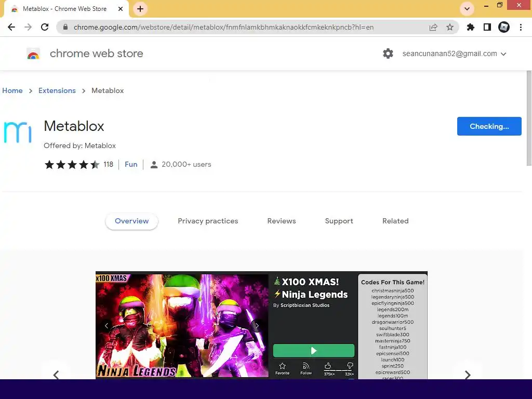Click the Metablox extension logo

coord(18,132)
